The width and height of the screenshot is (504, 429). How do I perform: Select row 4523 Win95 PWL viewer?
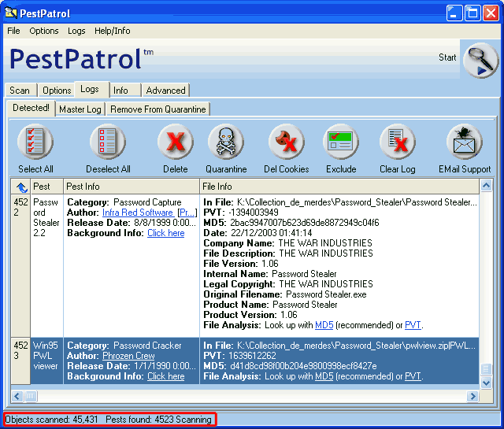245,361
